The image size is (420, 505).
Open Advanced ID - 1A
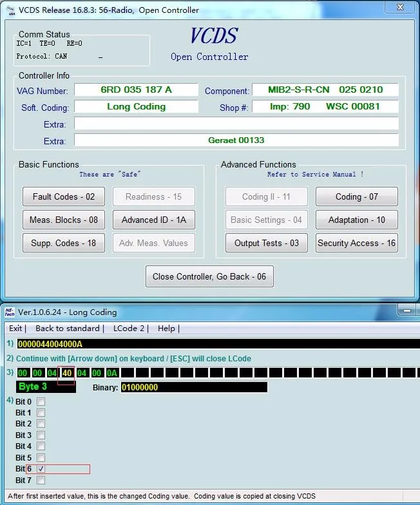click(x=154, y=220)
